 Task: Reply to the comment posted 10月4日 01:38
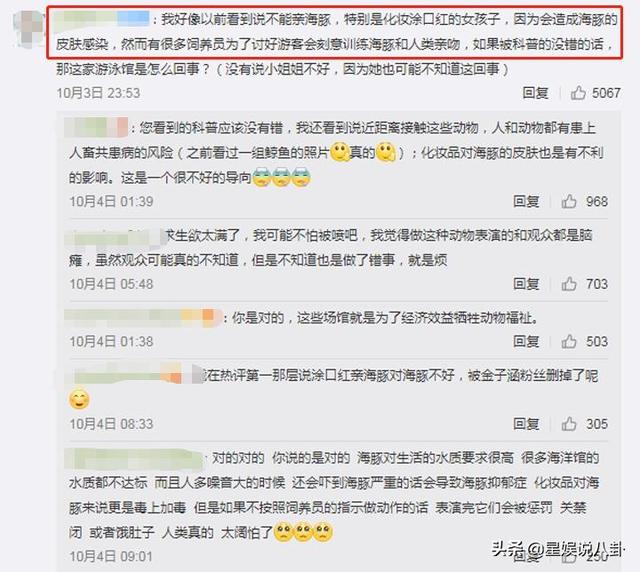(x=526, y=341)
